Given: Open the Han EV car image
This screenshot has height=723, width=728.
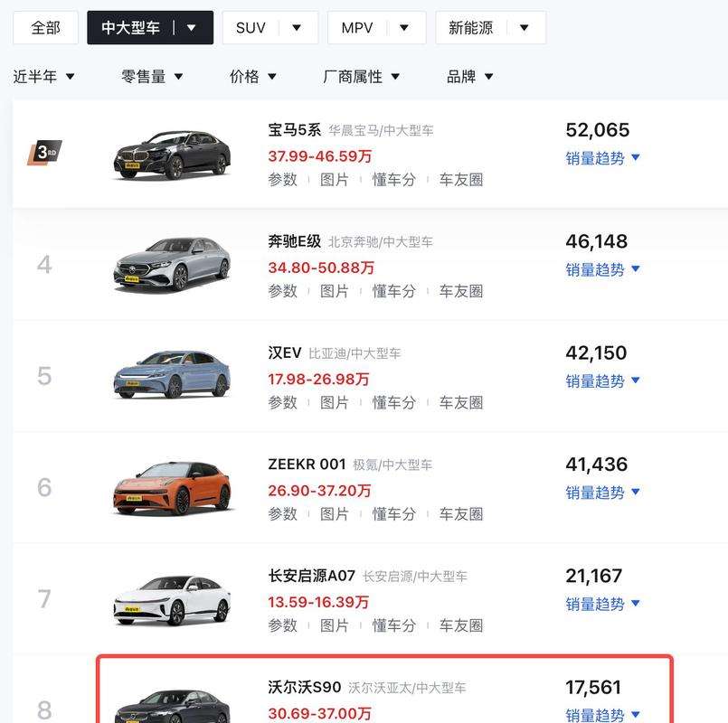Looking at the screenshot, I should [172, 375].
